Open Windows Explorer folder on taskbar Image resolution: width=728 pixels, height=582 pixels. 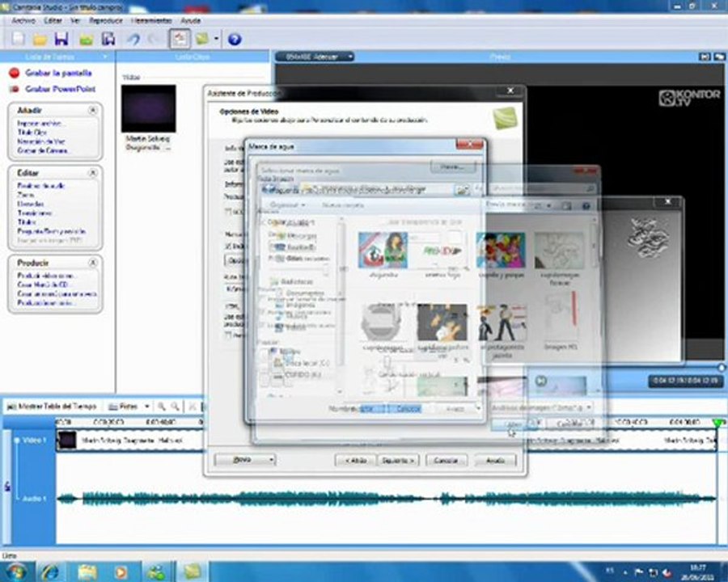tap(87, 571)
